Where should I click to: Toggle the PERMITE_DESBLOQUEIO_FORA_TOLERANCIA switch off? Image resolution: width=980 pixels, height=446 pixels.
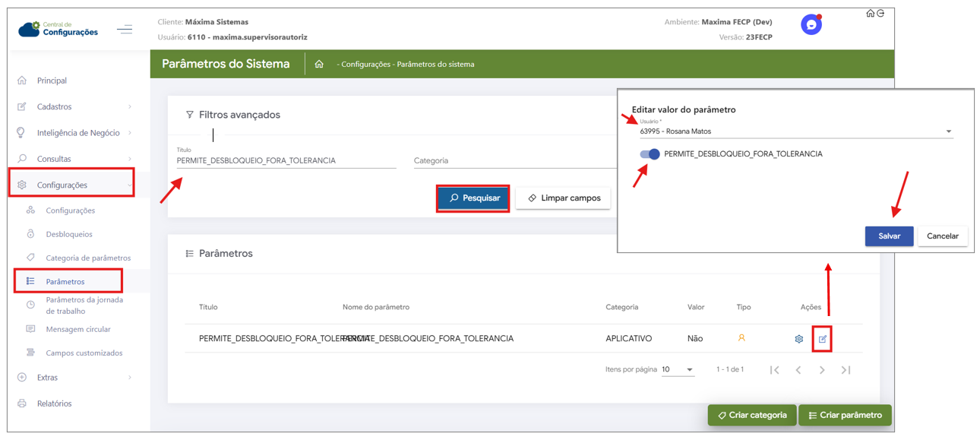[x=650, y=154]
